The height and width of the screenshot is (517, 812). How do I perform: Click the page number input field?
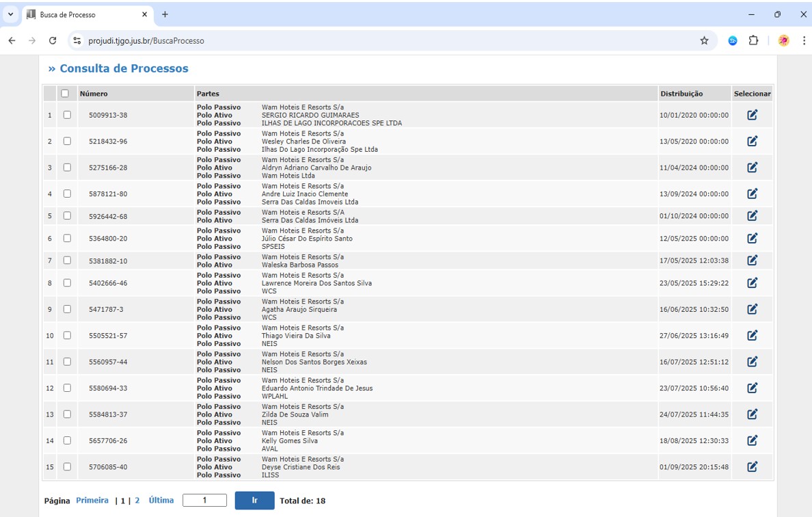click(x=204, y=501)
